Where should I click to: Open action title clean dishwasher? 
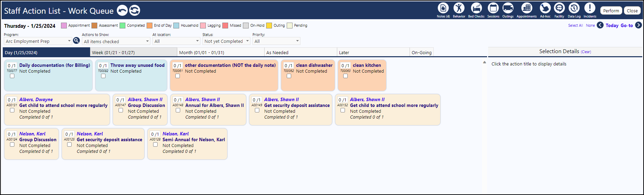(314, 65)
